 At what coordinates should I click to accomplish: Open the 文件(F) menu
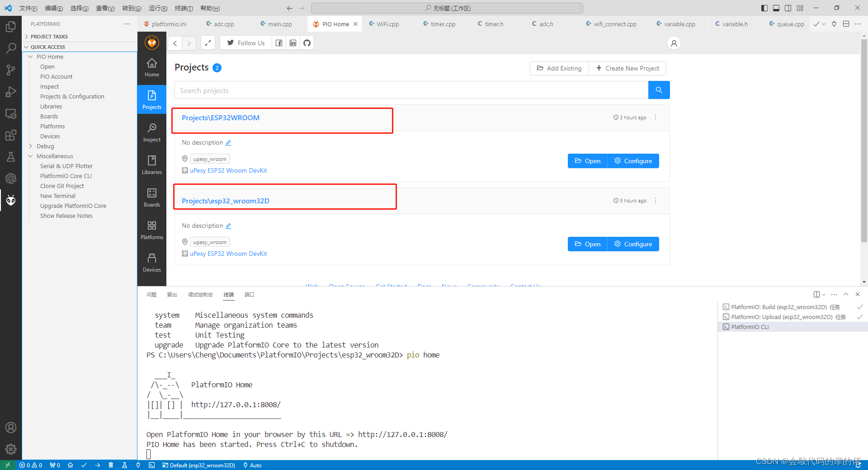(28, 8)
